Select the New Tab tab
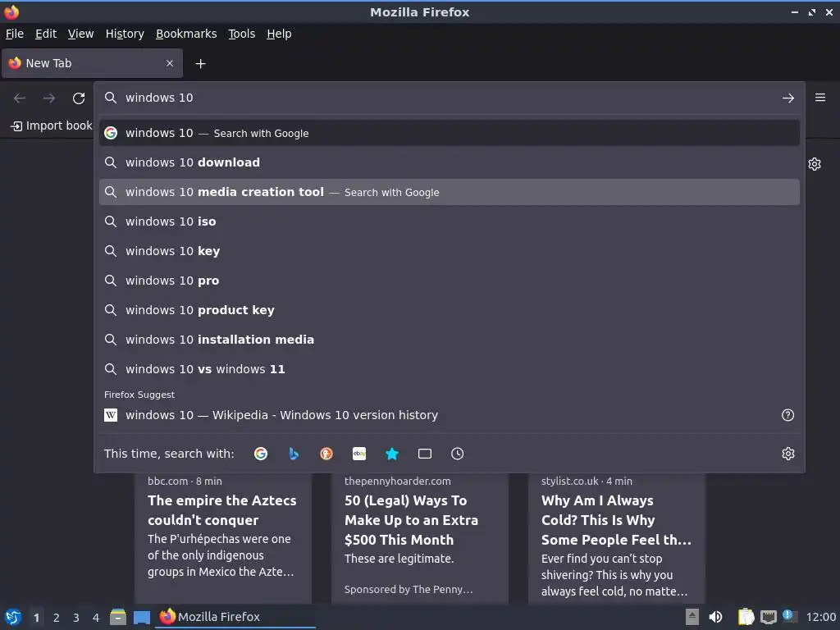The height and width of the screenshot is (630, 840). point(92,63)
